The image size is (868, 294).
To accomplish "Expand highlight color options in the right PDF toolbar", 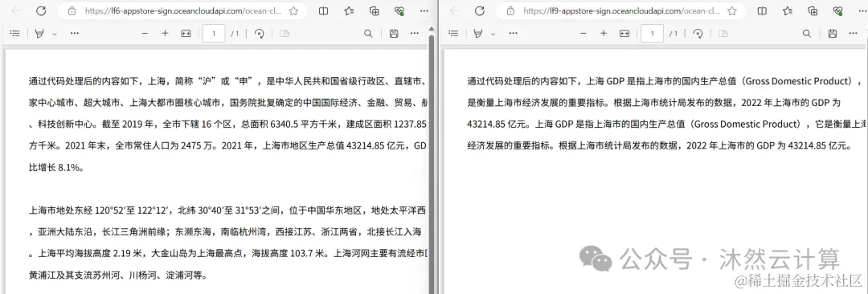I will (493, 34).
